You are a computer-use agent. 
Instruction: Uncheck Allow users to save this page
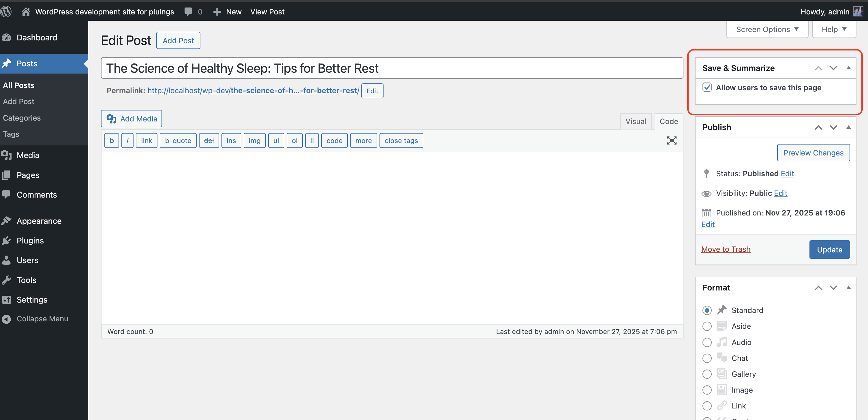[708, 87]
